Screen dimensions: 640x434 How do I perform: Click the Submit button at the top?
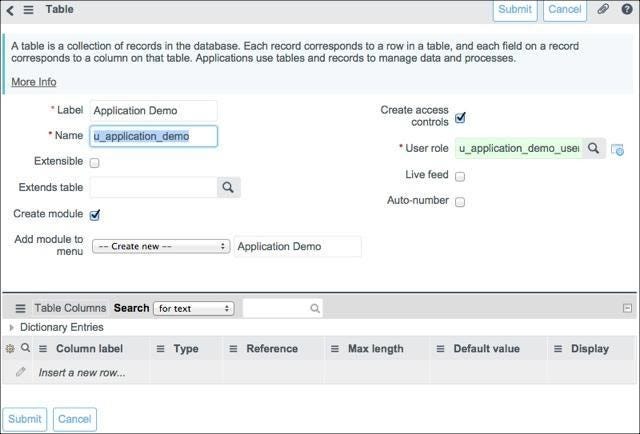click(515, 10)
